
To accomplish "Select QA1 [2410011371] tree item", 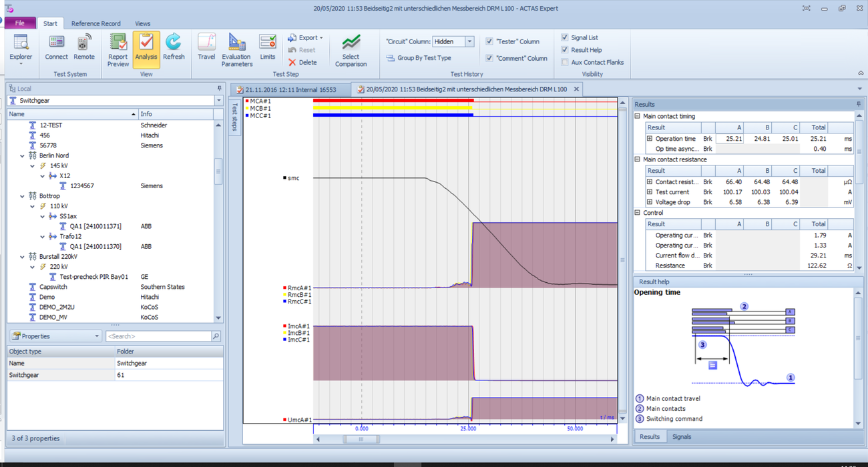I will click(x=95, y=226).
